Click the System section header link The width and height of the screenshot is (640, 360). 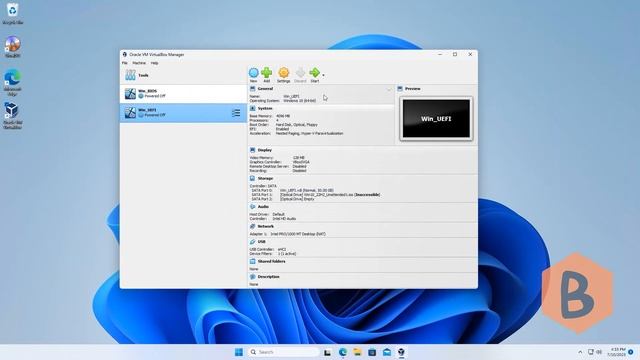coord(265,108)
